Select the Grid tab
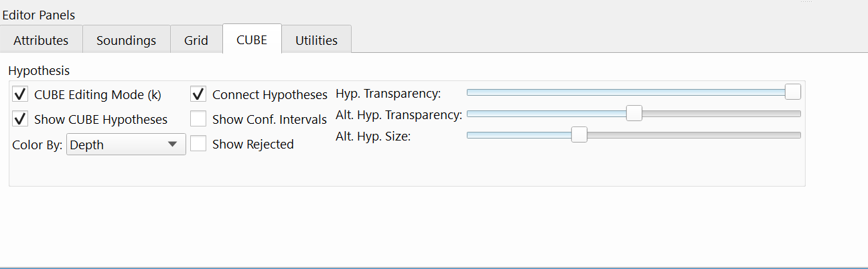The width and height of the screenshot is (868, 269). click(x=196, y=40)
